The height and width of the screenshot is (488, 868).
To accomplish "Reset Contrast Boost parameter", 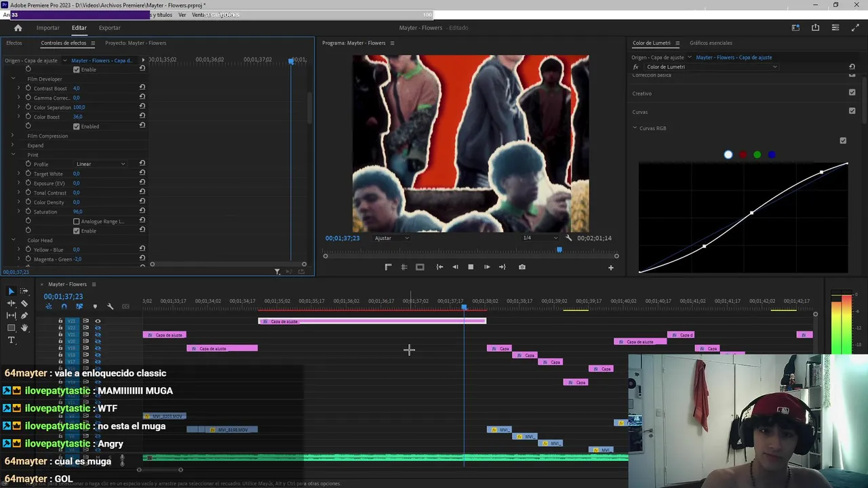I will pos(142,88).
